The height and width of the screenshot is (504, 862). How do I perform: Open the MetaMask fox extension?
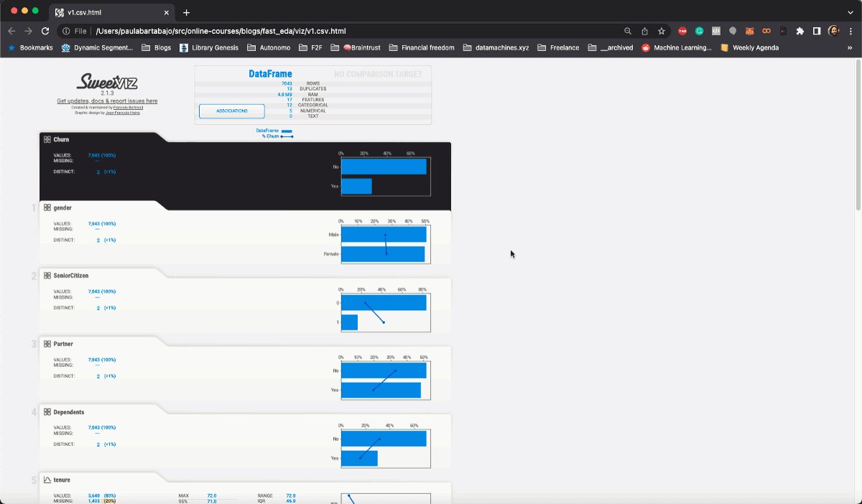pos(749,31)
